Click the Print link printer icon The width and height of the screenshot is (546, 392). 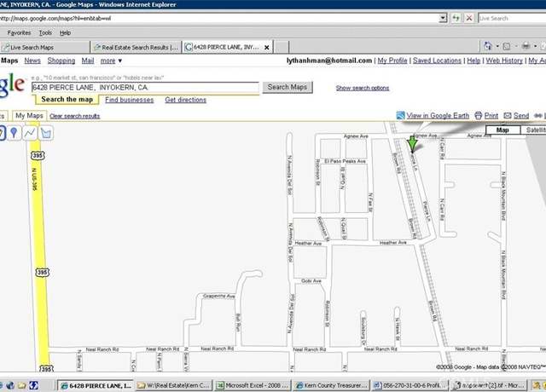click(x=479, y=116)
